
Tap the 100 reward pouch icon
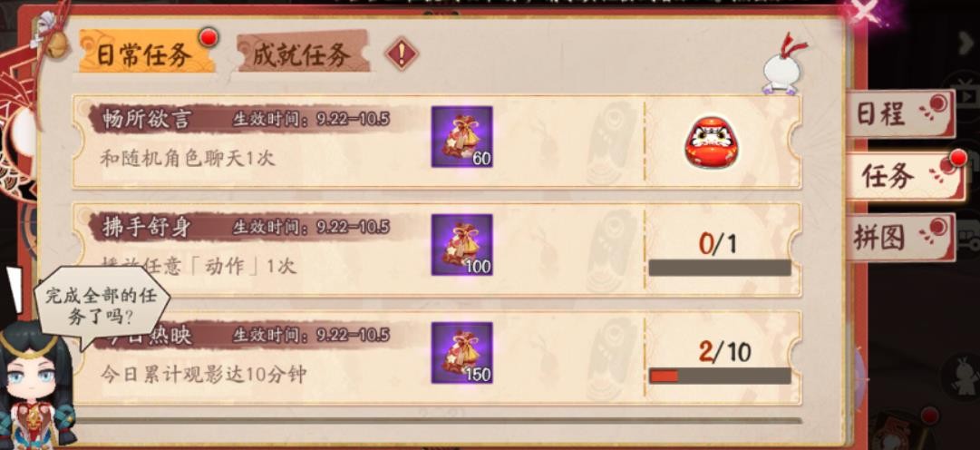461,245
